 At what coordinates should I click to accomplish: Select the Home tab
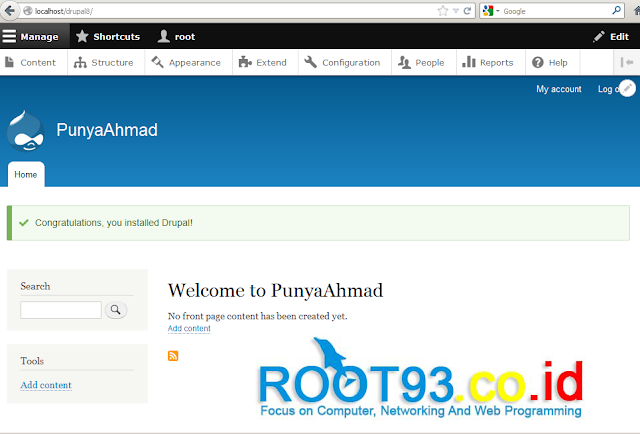[26, 174]
